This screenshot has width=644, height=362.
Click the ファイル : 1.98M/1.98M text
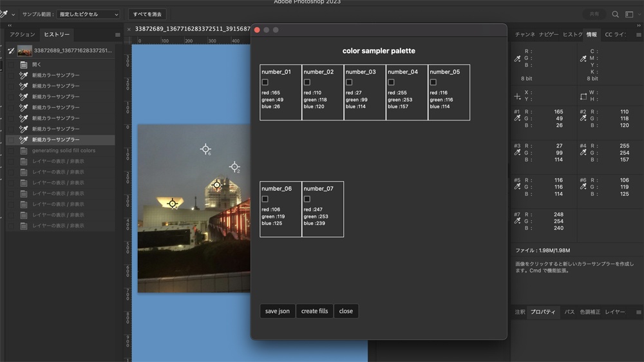point(542,250)
